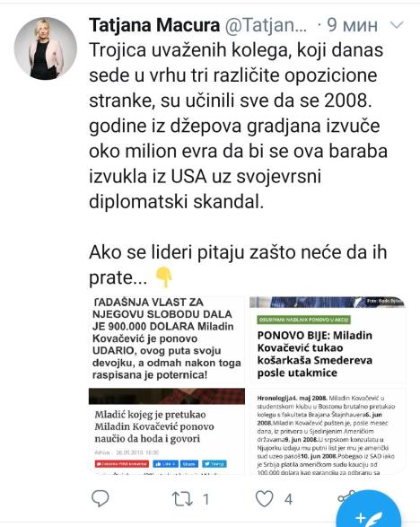Open tweet options chevron dropdown
Image resolution: width=420 pixels, height=527 pixels.
coord(397,25)
